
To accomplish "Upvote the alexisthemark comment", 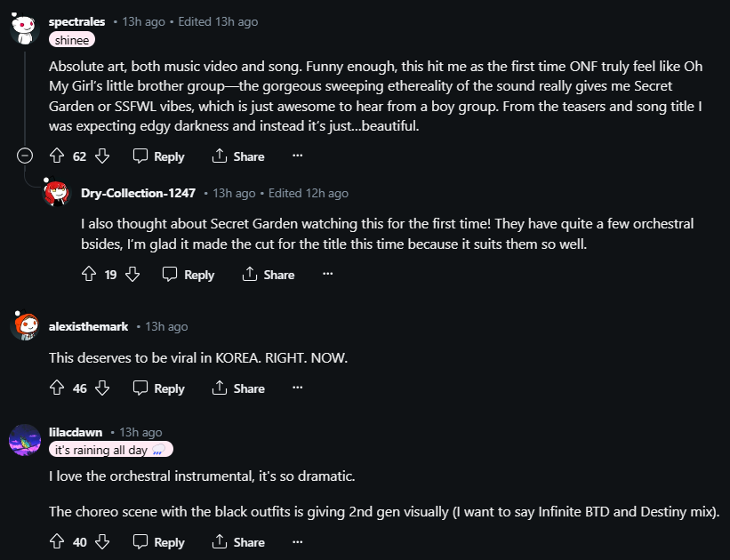I will click(57, 388).
